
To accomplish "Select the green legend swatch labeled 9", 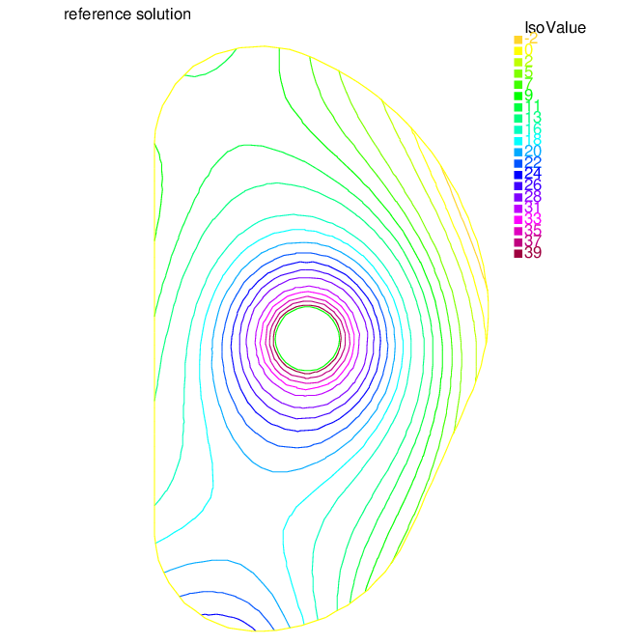I will (518, 96).
